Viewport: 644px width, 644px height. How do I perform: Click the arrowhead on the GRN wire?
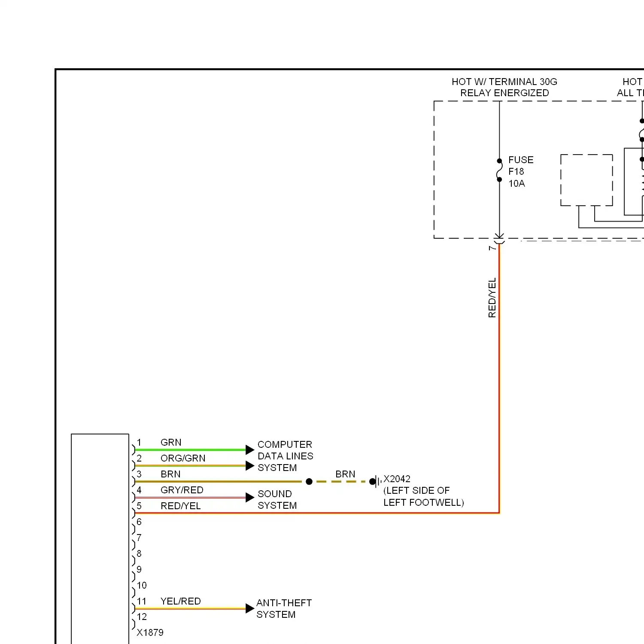250,450
